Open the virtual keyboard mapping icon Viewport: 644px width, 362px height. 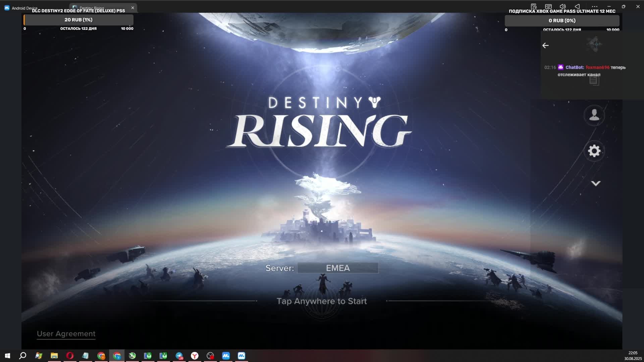548,6
